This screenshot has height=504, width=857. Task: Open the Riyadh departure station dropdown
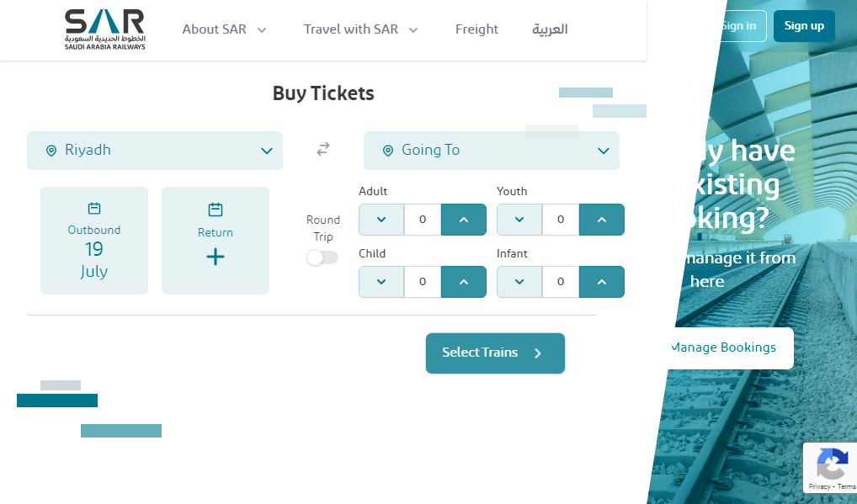coord(155,151)
